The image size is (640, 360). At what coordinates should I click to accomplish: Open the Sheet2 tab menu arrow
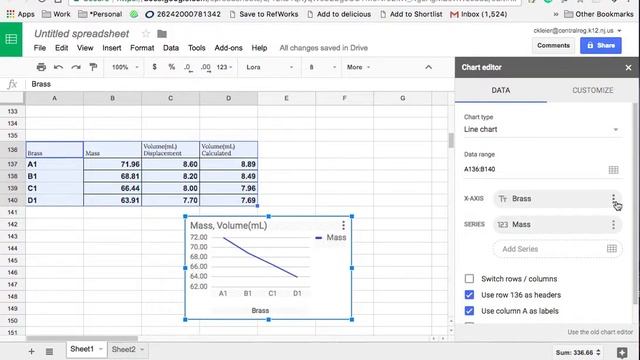(142, 349)
